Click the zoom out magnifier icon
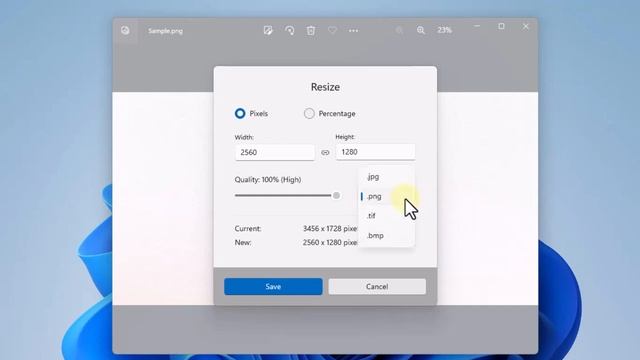Viewport: 640px width, 360px height. click(x=399, y=30)
